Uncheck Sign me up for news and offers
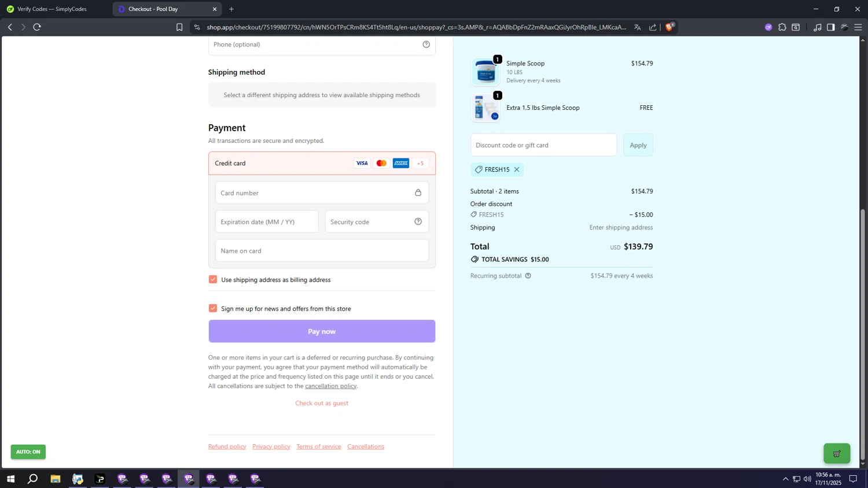This screenshot has height=488, width=868. [x=213, y=308]
